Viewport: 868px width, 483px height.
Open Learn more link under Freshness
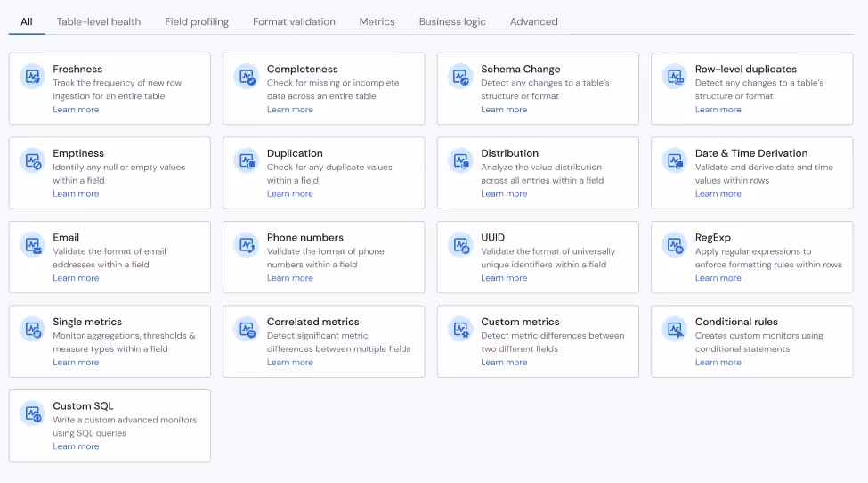click(76, 109)
